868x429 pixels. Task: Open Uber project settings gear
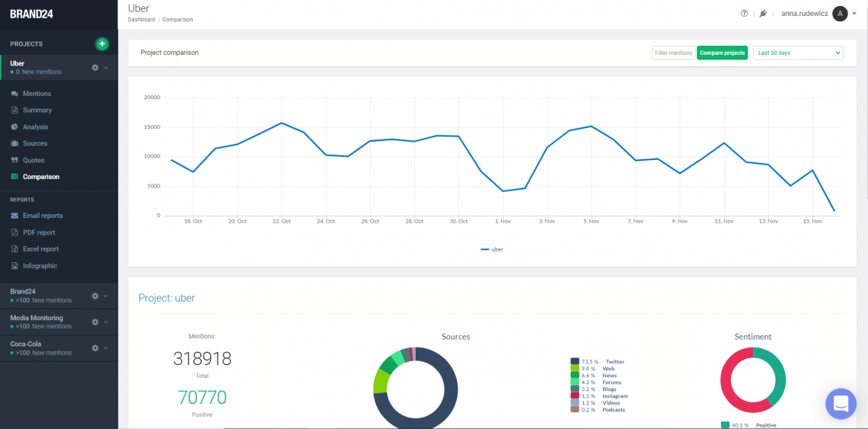(95, 67)
